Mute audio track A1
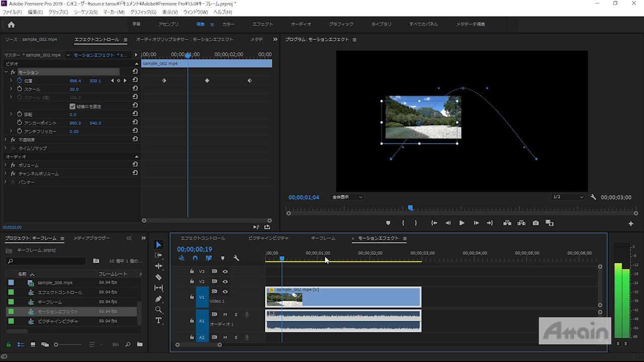This screenshot has height=362, width=644. (x=225, y=315)
